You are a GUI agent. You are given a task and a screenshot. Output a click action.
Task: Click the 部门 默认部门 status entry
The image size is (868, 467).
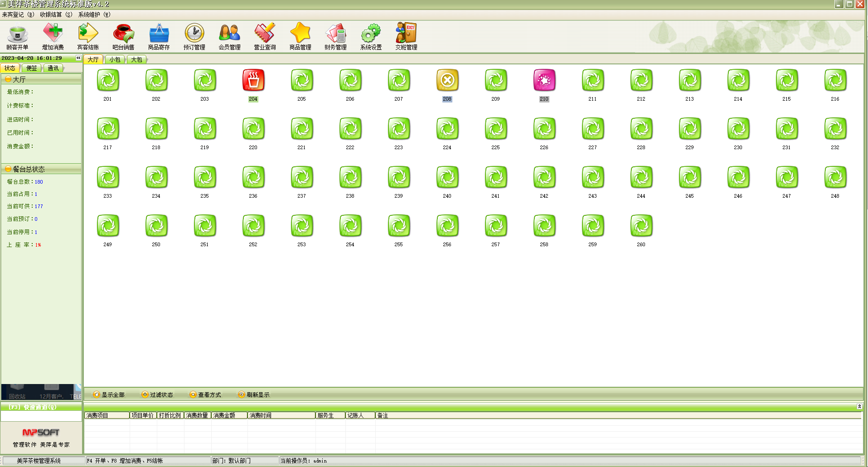[x=232, y=461]
